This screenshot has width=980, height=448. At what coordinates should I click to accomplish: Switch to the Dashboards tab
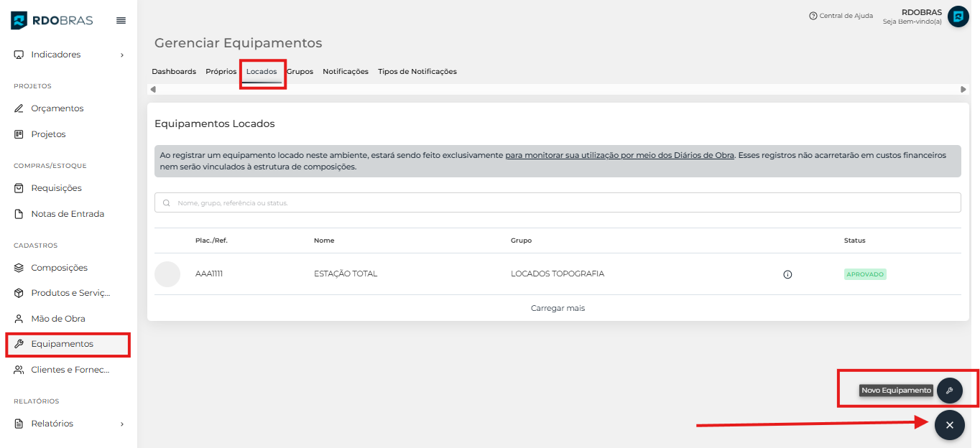click(174, 72)
